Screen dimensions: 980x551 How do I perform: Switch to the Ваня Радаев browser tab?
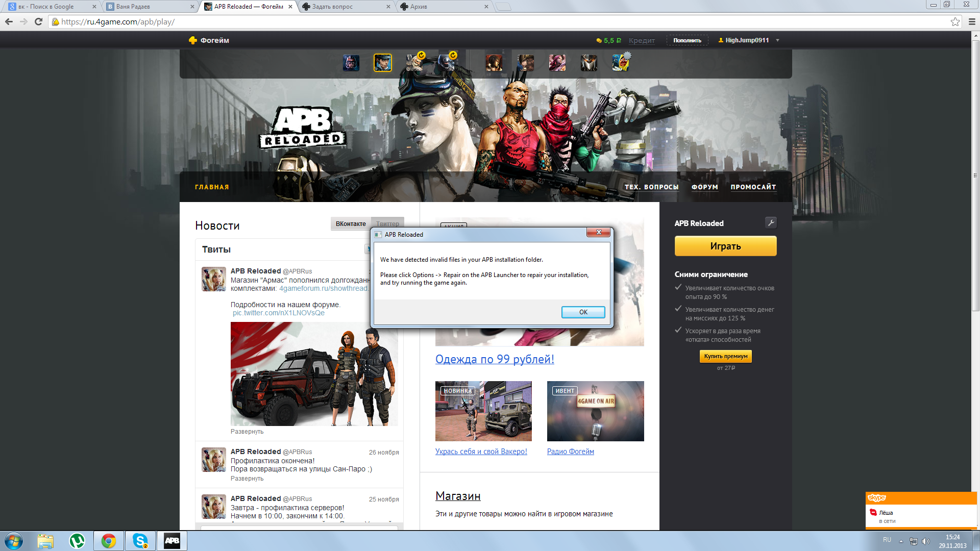150,7
